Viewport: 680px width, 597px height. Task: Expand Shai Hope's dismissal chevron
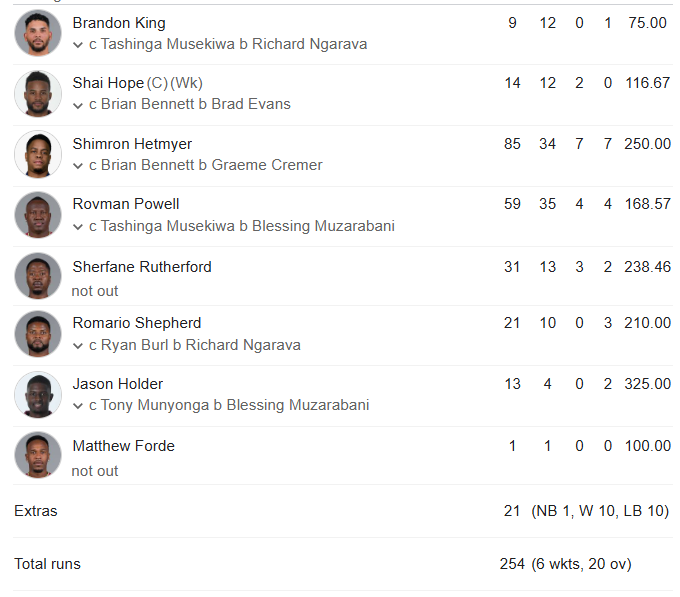tap(78, 105)
